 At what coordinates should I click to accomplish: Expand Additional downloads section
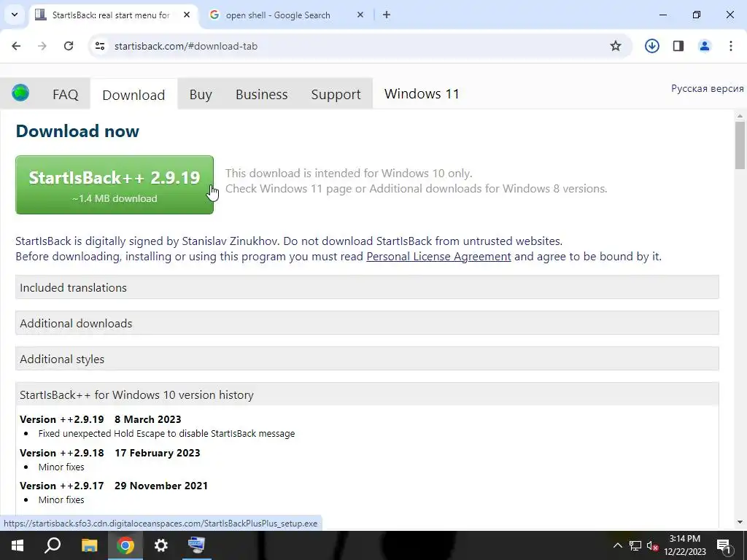click(x=367, y=323)
